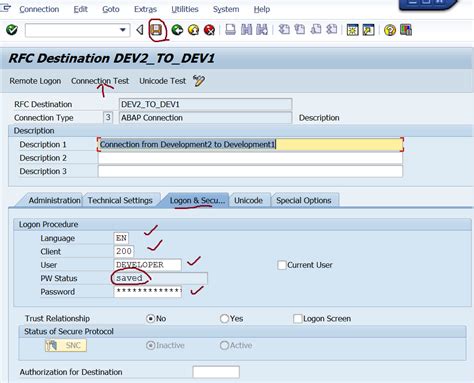This screenshot has height=383, width=474.
Task: Click the Client field 200
Action: pyautogui.click(x=124, y=251)
